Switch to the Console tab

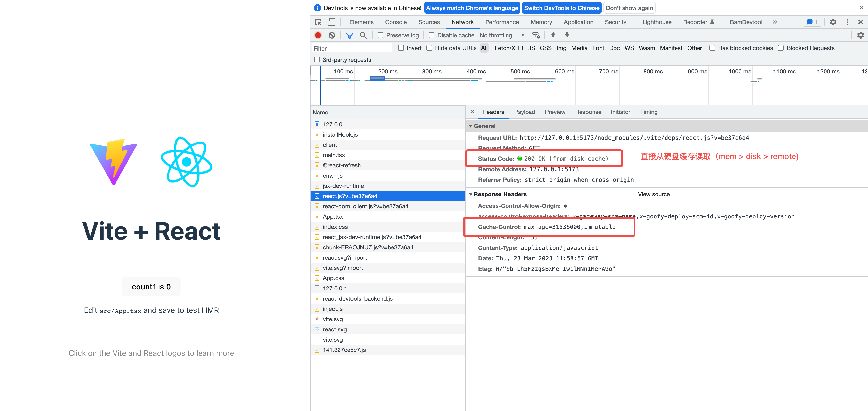[396, 22]
